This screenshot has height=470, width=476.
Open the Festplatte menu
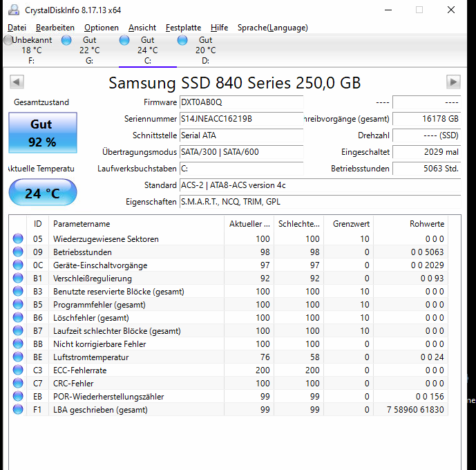[x=183, y=28]
